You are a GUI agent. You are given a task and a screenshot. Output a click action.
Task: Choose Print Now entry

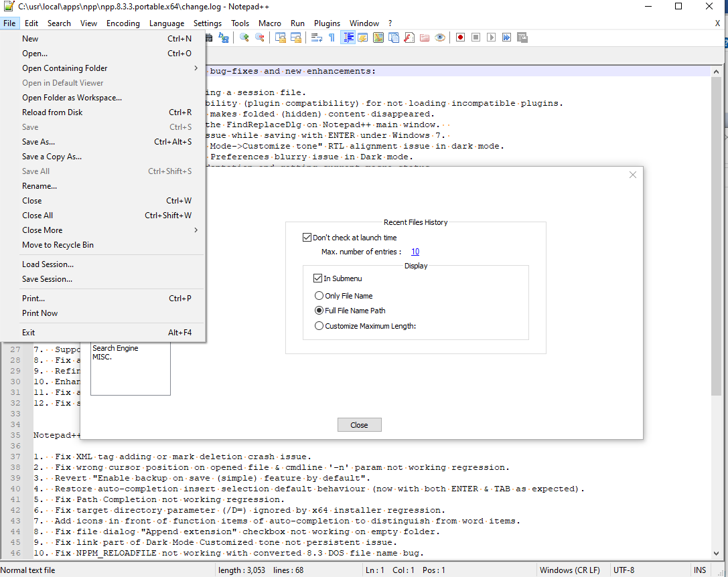(102, 313)
